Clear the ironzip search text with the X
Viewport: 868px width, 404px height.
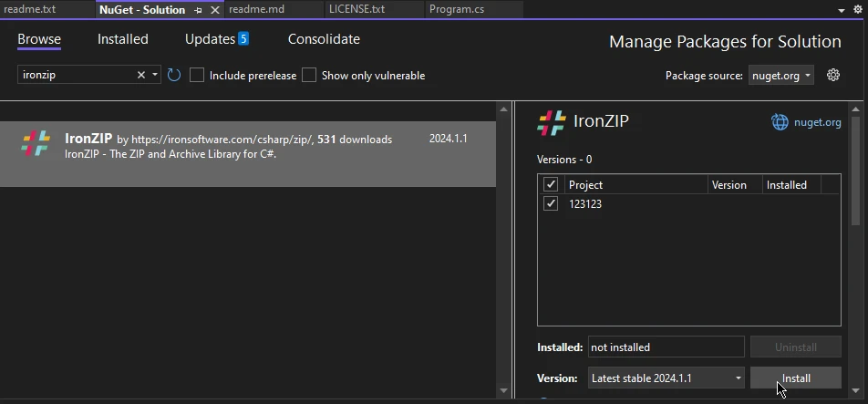point(141,75)
